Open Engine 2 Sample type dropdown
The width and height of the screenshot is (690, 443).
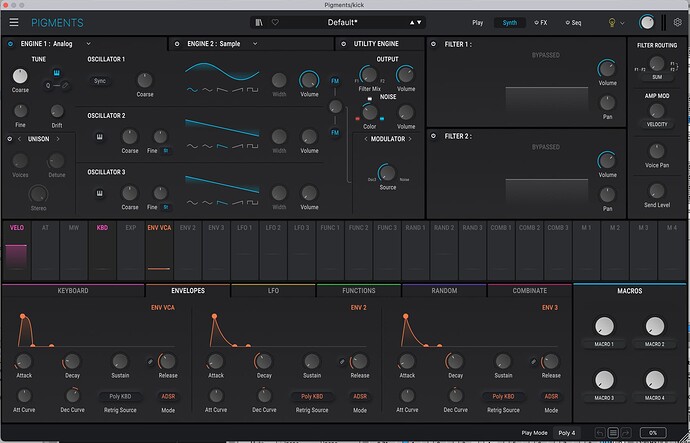click(x=255, y=44)
